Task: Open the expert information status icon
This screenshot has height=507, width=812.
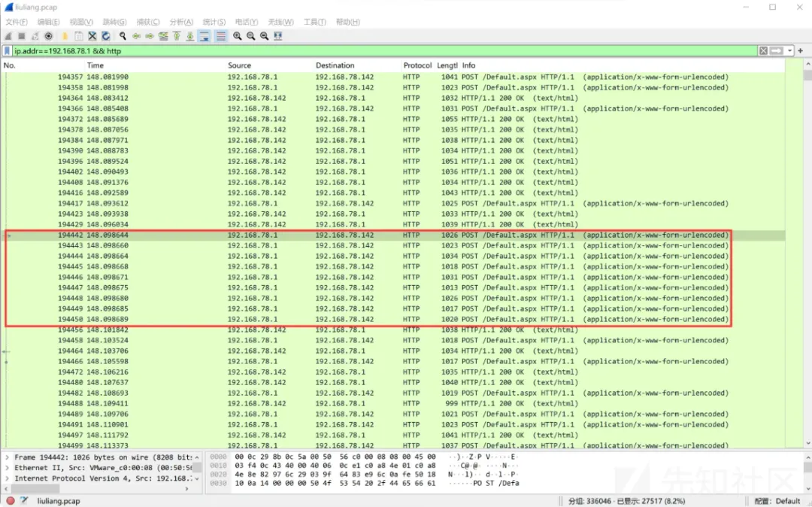Action: (11, 501)
